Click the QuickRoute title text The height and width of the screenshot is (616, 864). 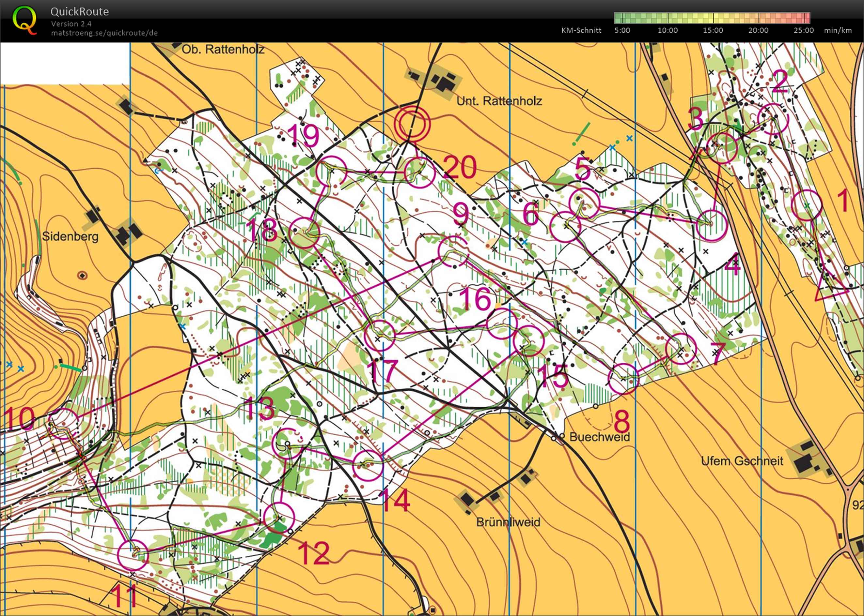(80, 12)
